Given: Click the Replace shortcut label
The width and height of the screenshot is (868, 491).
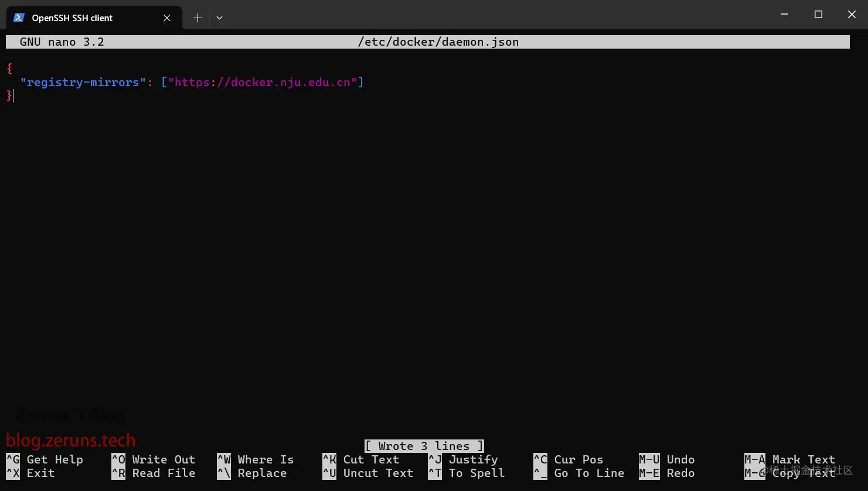Looking at the screenshot, I should pos(263,473).
